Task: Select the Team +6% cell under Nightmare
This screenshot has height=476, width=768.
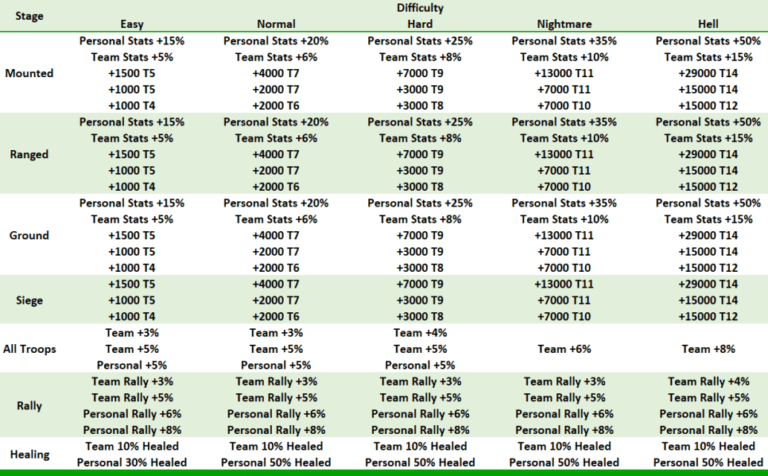Action: point(565,349)
